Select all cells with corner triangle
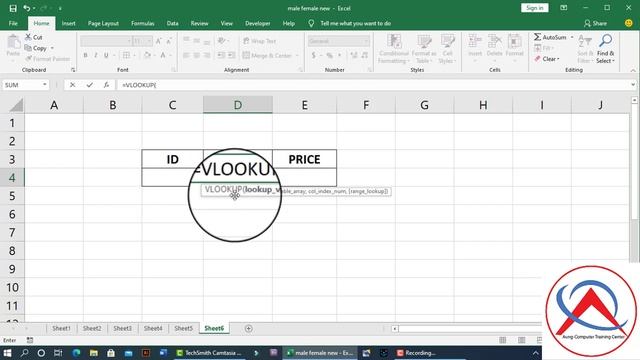Viewport: 640px width, 360px height. [x=16, y=105]
